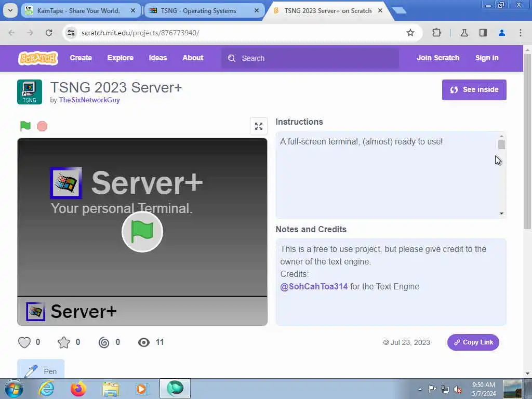
Task: Close the KamTape tab
Action: coord(133,10)
